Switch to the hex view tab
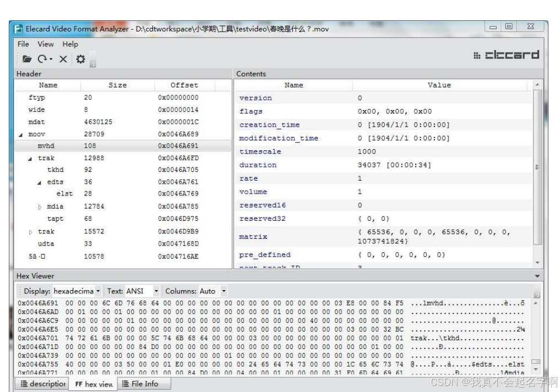Viewport: 560px width, 392px height. pyautogui.click(x=94, y=384)
